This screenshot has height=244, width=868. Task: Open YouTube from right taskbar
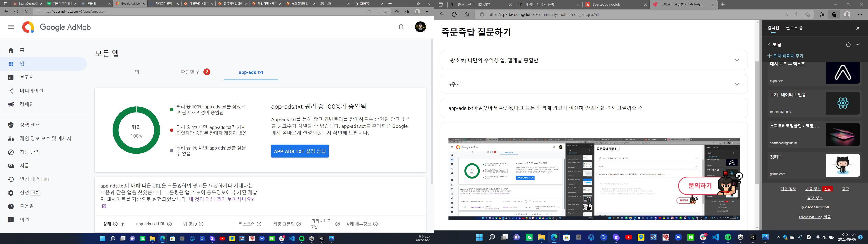(628, 237)
